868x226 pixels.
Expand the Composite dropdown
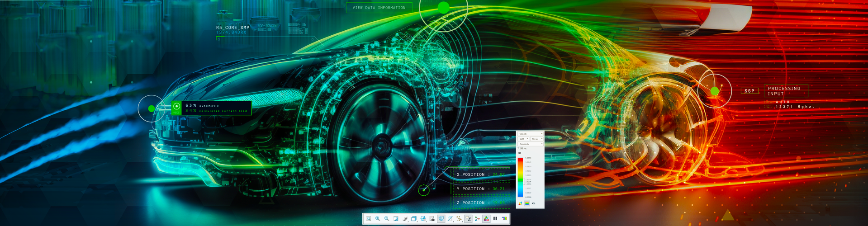530,144
